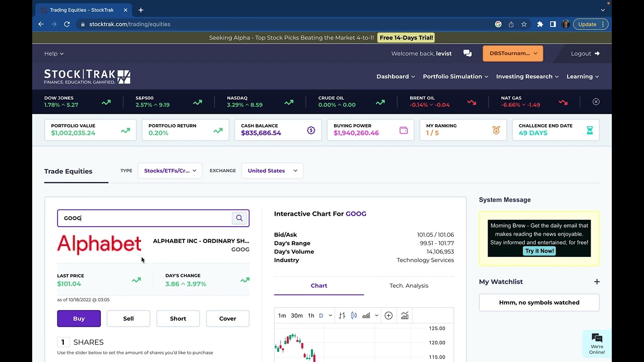Click the GOOG link in chart title
Screen dimensions: 644x362
[x=356, y=214]
